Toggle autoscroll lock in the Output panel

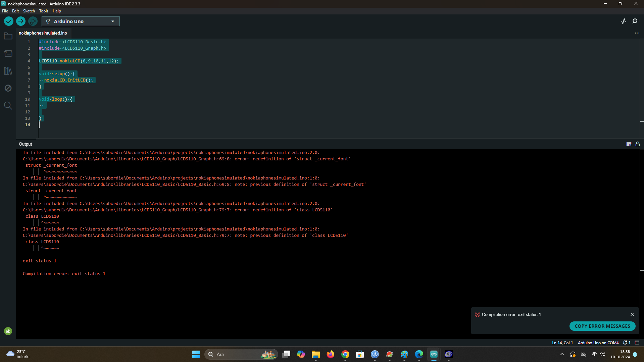coord(638,144)
